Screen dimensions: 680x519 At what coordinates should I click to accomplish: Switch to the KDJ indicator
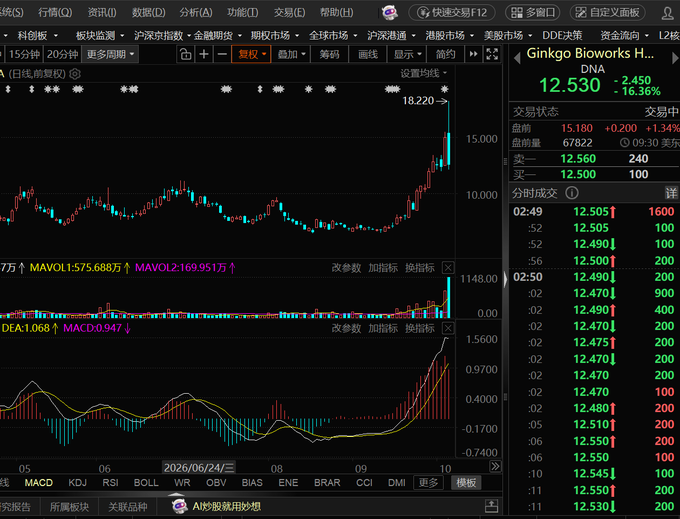78,483
